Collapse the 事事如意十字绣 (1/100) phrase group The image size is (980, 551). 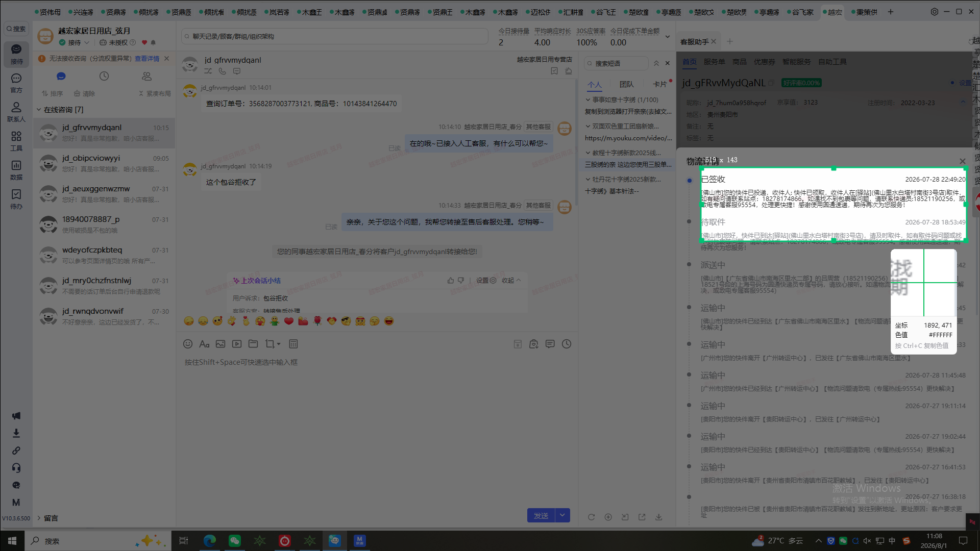tap(588, 100)
